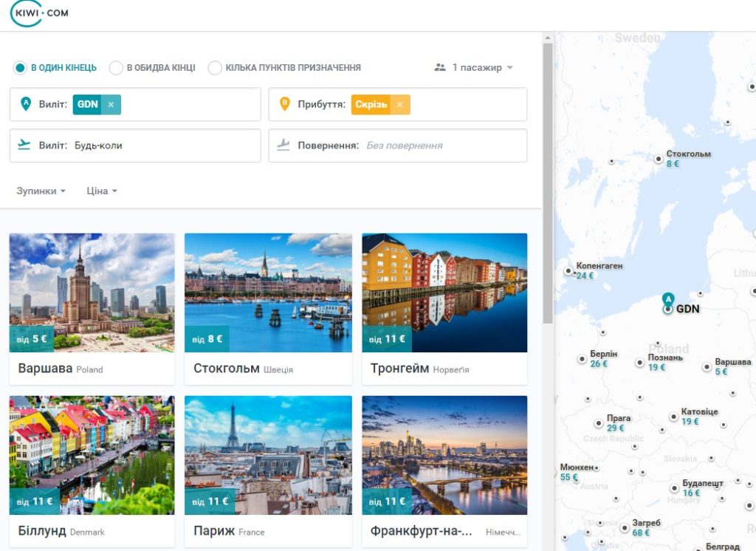Click the 16 € price under Будапешт

tap(691, 493)
